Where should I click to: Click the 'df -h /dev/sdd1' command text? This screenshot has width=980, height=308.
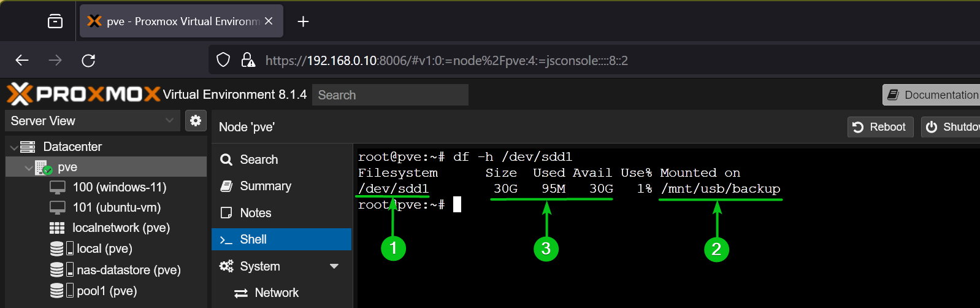(x=513, y=157)
